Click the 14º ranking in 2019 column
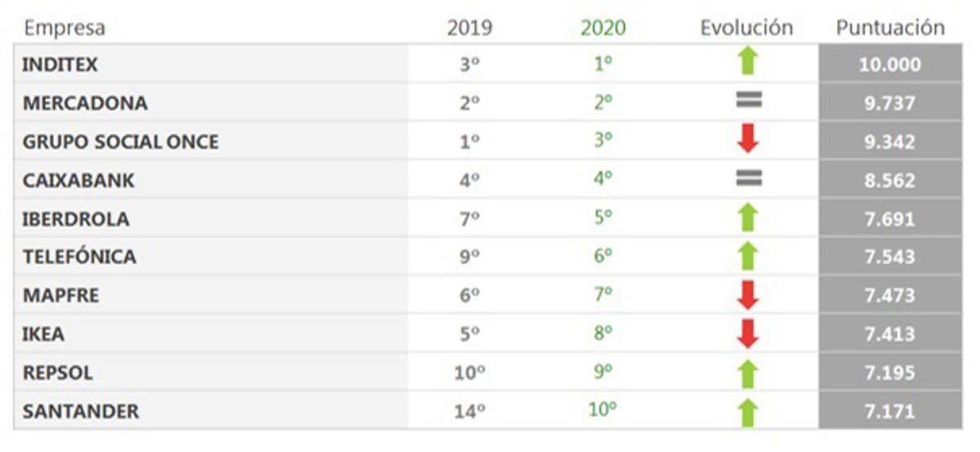 click(x=470, y=412)
